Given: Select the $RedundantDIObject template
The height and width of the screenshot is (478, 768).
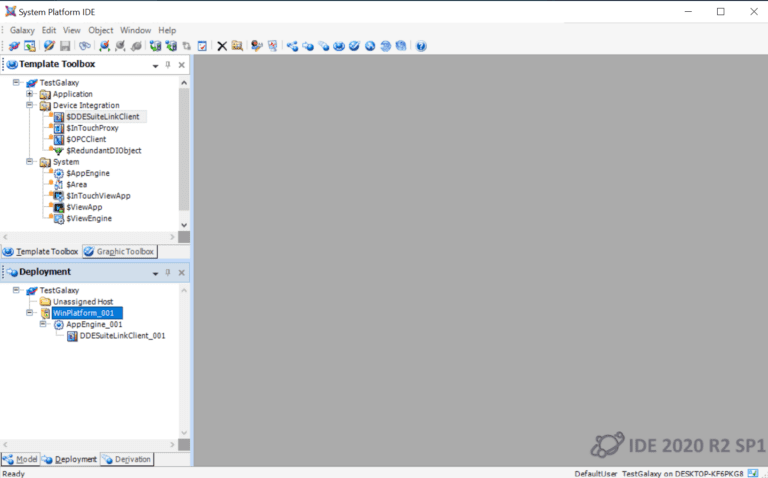Looking at the screenshot, I should coord(104,150).
